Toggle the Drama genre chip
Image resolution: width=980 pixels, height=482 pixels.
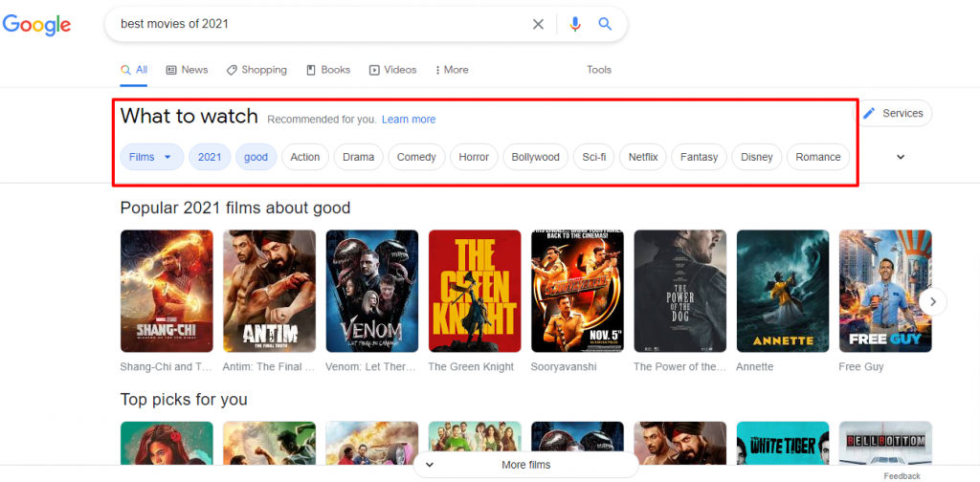pos(359,157)
